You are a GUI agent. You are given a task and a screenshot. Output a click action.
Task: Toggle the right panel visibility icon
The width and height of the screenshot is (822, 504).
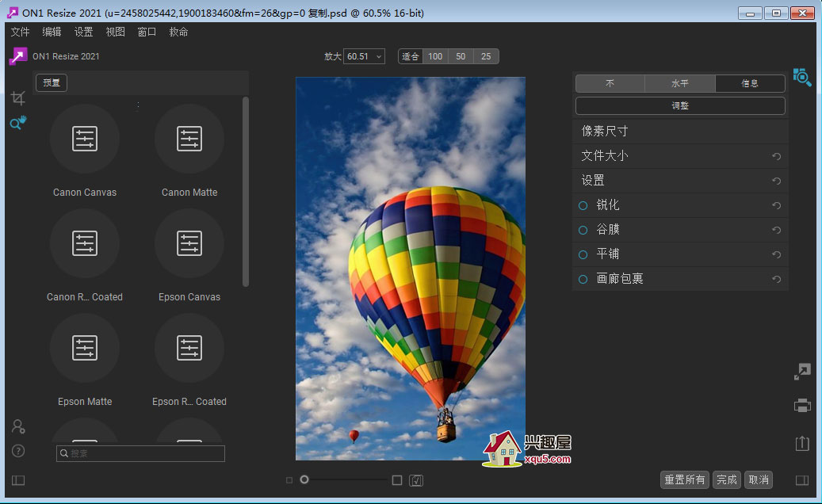pos(802,480)
